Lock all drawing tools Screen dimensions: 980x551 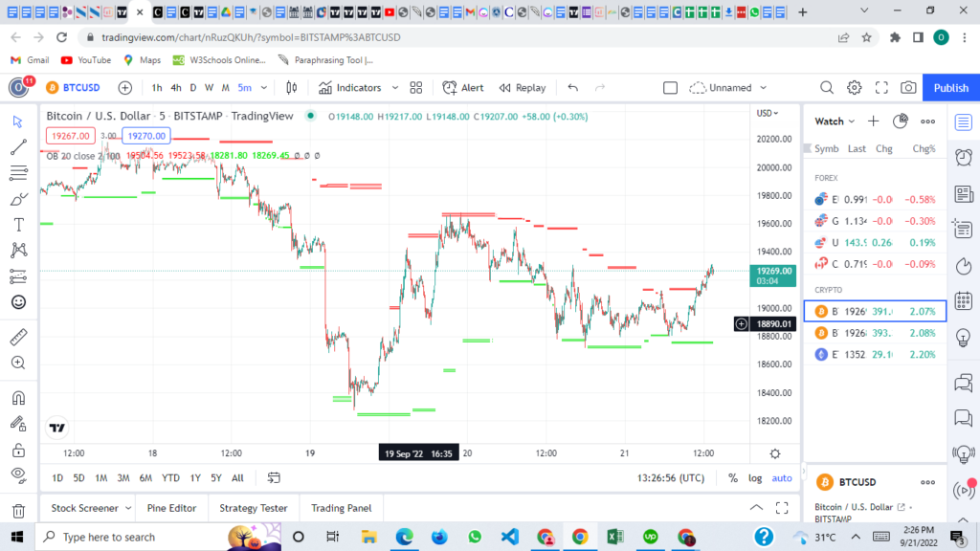(x=18, y=450)
